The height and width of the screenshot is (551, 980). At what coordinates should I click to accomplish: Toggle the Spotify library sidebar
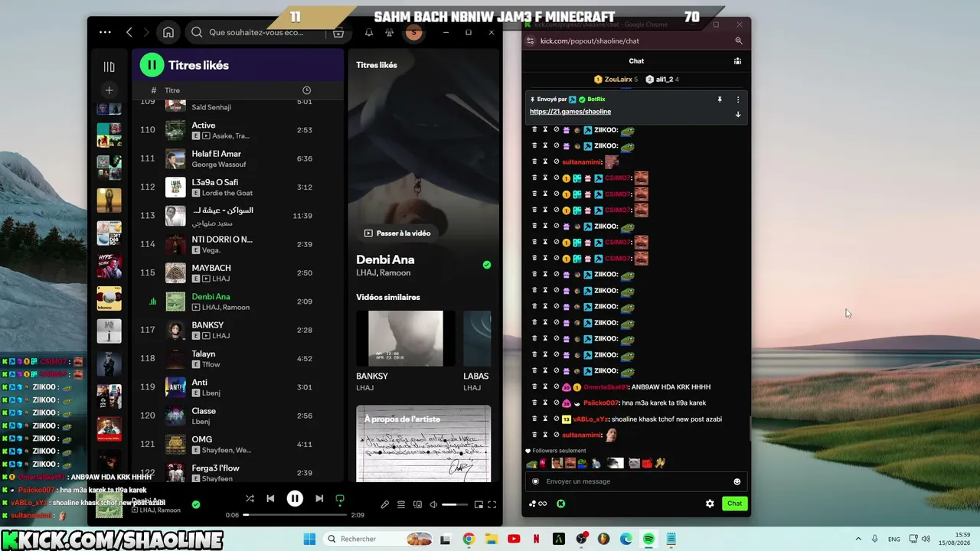[x=109, y=67]
